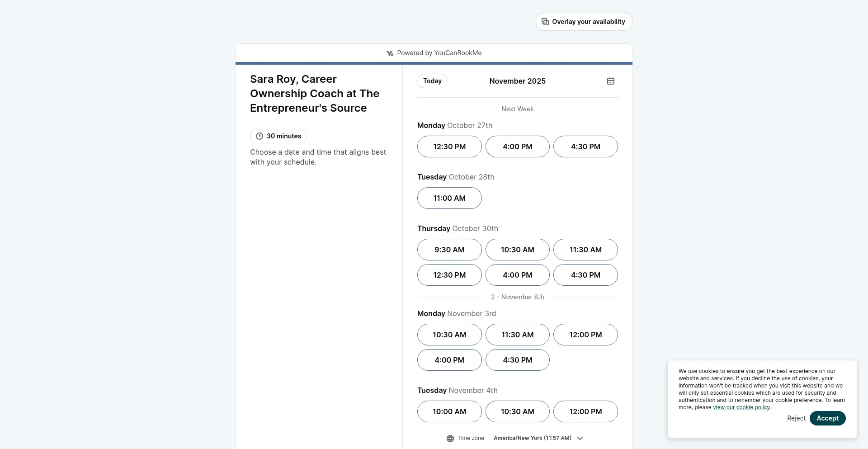Open the America/New York time zone selector
868x449 pixels.
click(x=532, y=438)
